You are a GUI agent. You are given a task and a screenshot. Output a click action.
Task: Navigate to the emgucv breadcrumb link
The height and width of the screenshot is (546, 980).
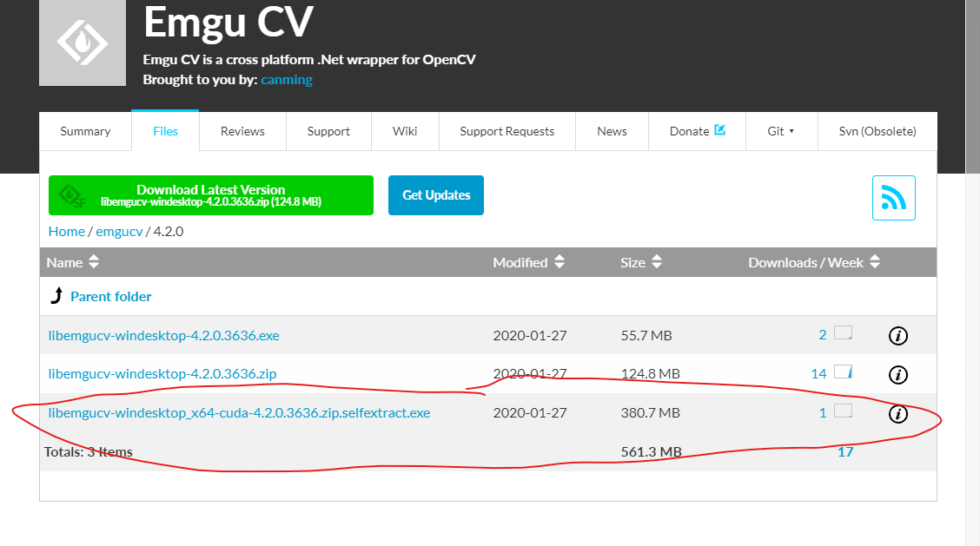(119, 231)
